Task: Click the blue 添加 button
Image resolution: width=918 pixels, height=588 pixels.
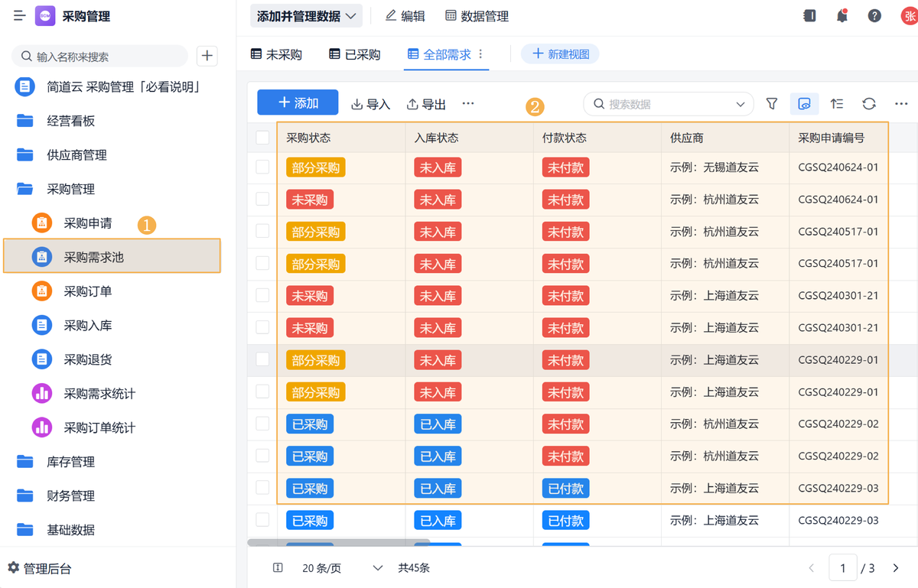Action: tap(298, 103)
